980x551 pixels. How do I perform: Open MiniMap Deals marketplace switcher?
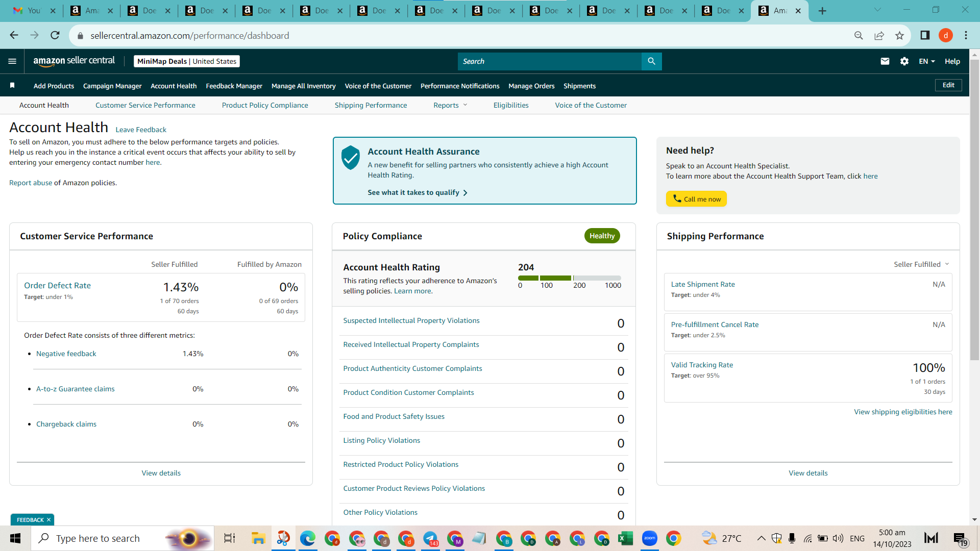point(187,61)
